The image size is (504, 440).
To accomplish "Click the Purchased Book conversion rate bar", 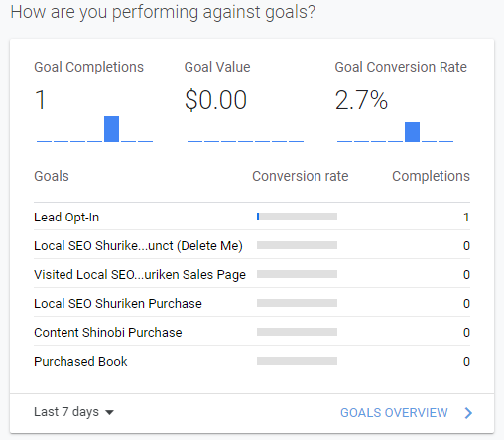I will tap(297, 361).
